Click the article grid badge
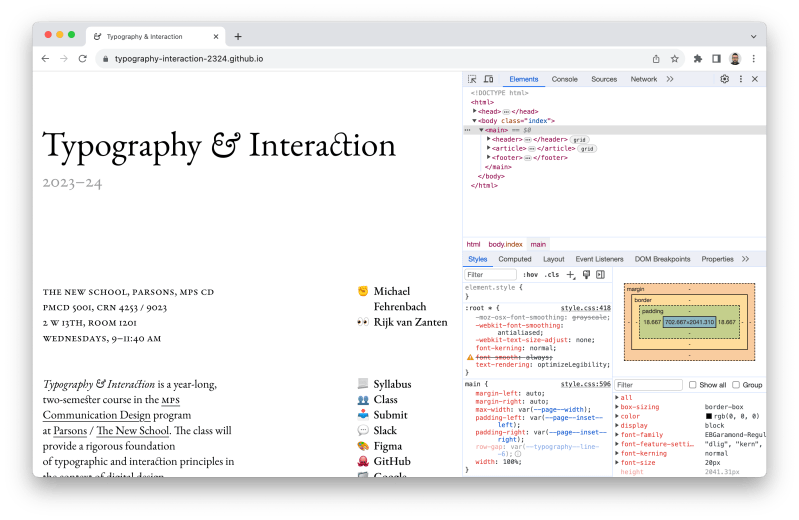 pos(587,149)
